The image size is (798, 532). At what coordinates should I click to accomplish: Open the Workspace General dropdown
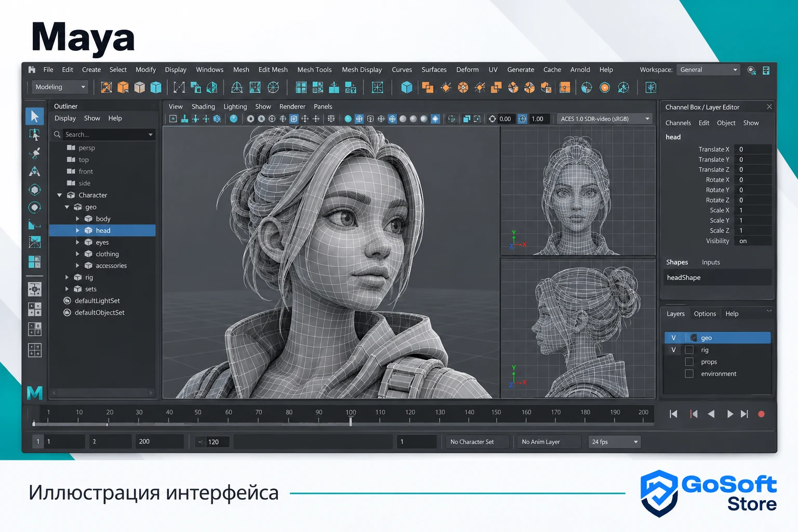[x=708, y=70]
